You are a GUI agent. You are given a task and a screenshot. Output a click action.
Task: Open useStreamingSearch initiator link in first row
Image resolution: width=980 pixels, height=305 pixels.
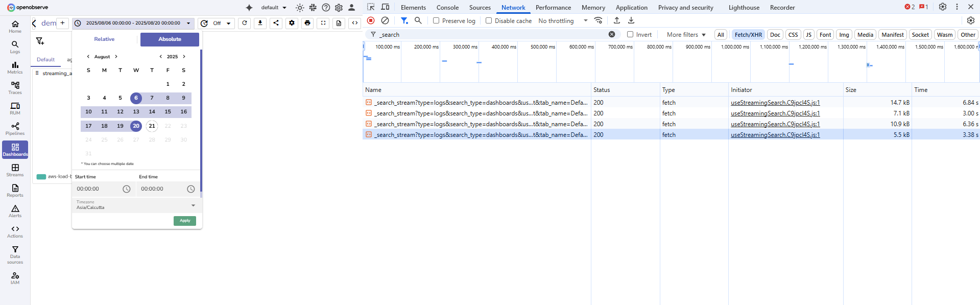(x=775, y=103)
